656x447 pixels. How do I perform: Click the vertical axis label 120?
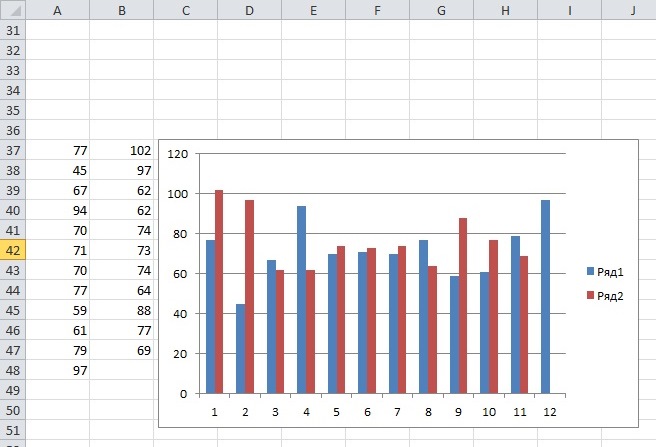[178, 154]
